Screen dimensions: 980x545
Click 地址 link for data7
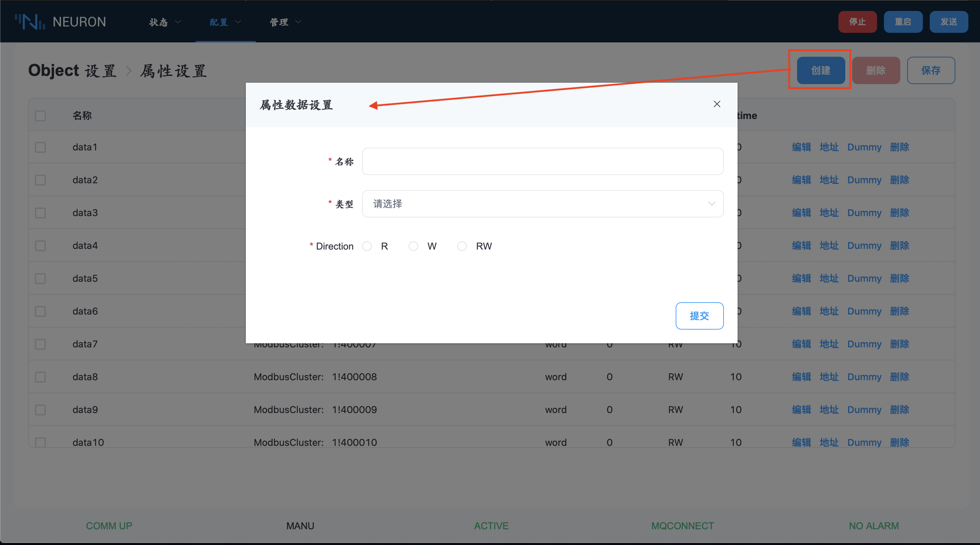click(x=829, y=344)
